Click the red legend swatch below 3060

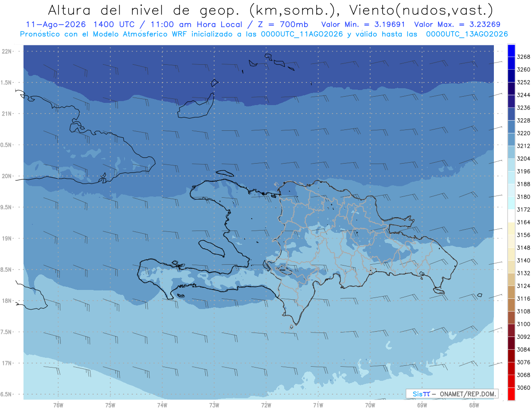click(511, 394)
